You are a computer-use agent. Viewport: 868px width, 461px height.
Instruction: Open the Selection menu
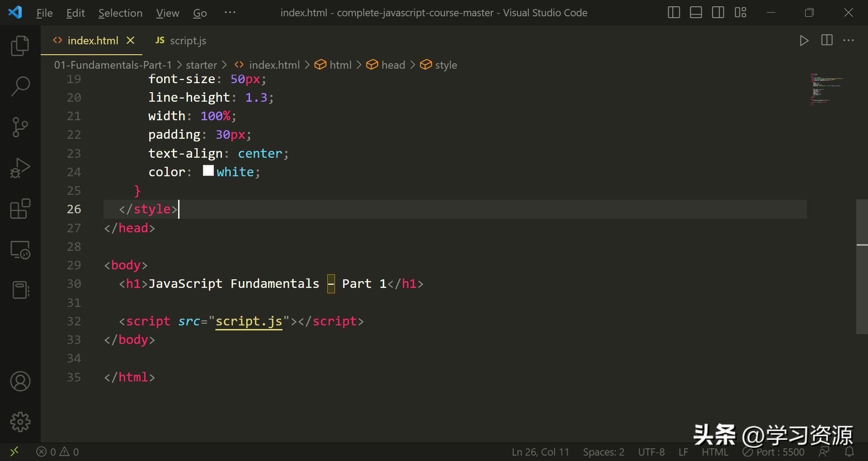pos(120,13)
